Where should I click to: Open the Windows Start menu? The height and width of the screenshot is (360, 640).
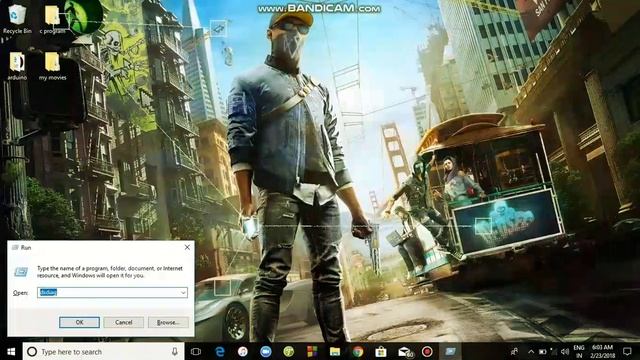tap(11, 351)
